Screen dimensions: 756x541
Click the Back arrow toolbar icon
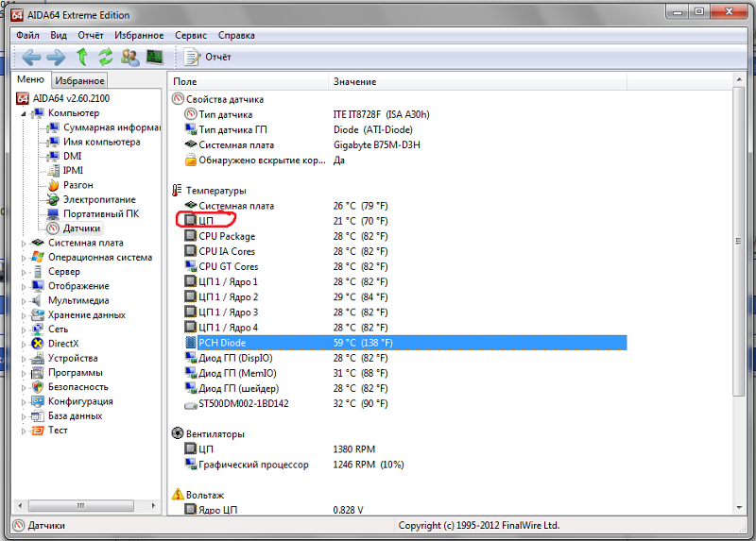(x=31, y=58)
